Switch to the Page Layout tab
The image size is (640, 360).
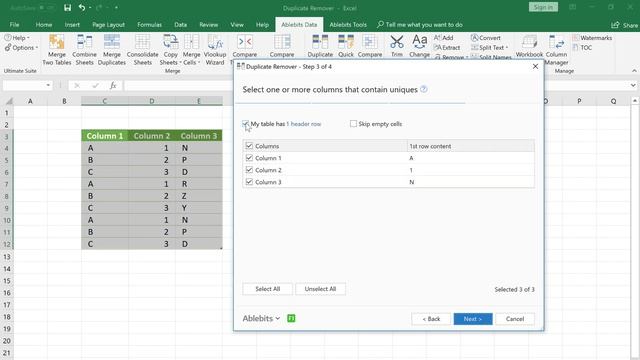[x=108, y=25]
